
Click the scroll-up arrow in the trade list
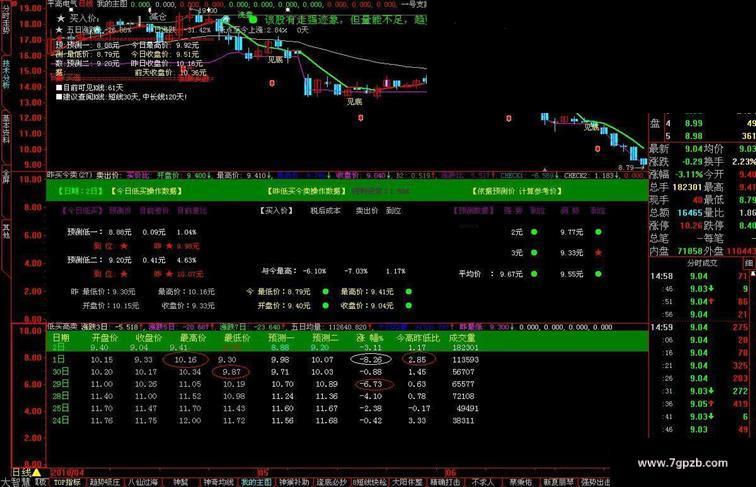click(753, 273)
